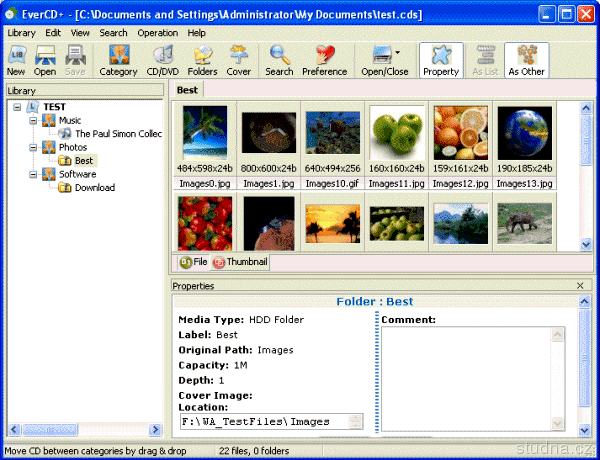Add a CD/DVD to the library
The width and height of the screenshot is (600, 460).
(x=163, y=60)
